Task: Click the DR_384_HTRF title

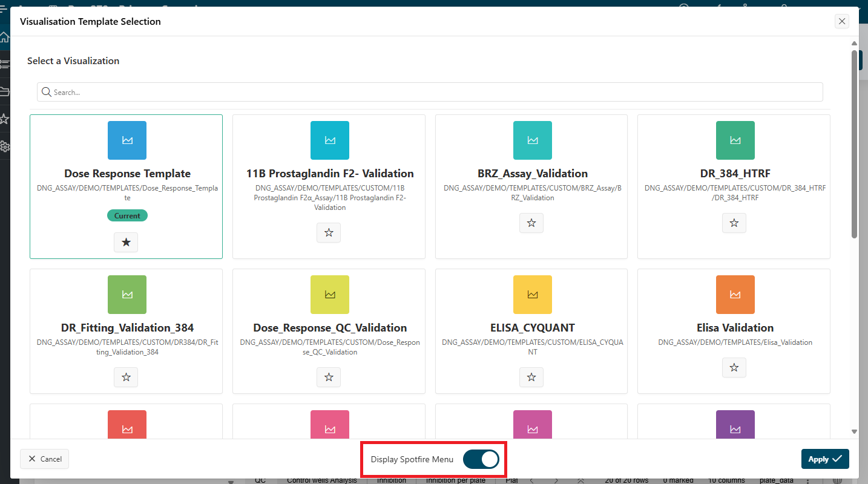Action: click(x=735, y=174)
